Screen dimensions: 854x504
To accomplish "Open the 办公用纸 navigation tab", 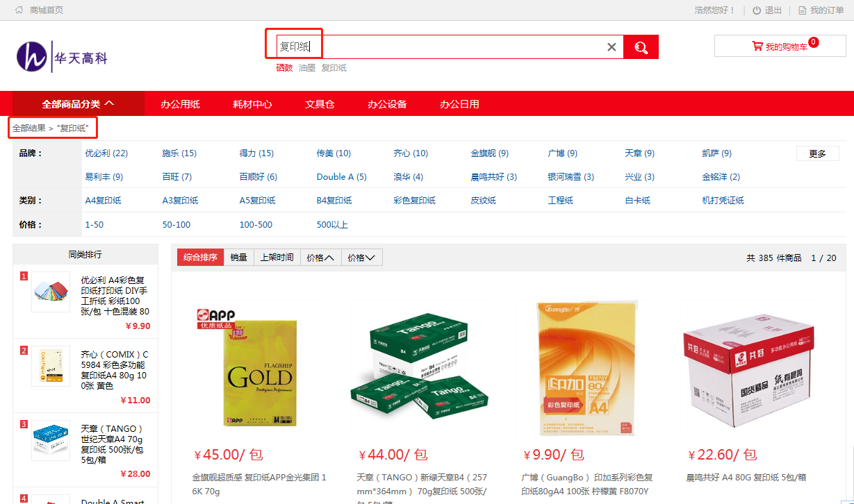I will click(180, 104).
